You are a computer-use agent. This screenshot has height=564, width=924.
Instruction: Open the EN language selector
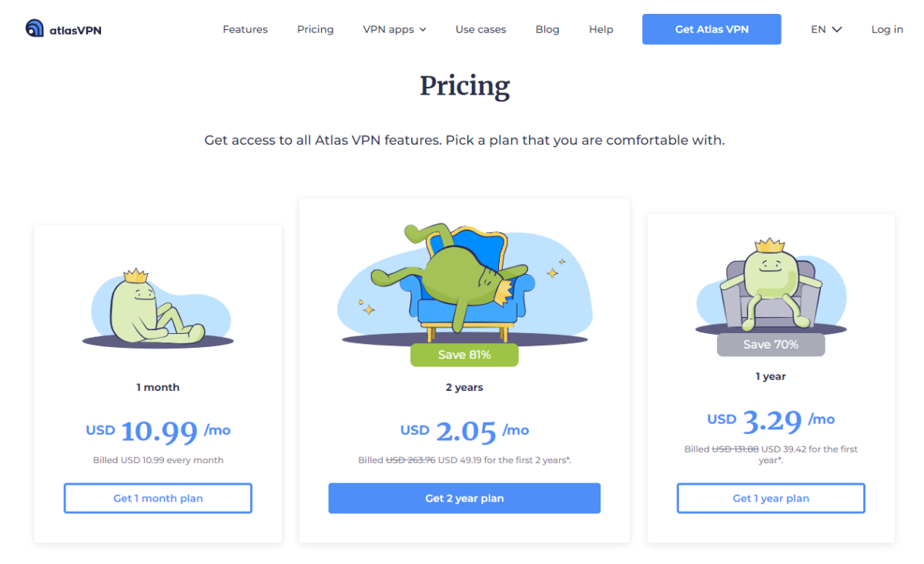826,29
